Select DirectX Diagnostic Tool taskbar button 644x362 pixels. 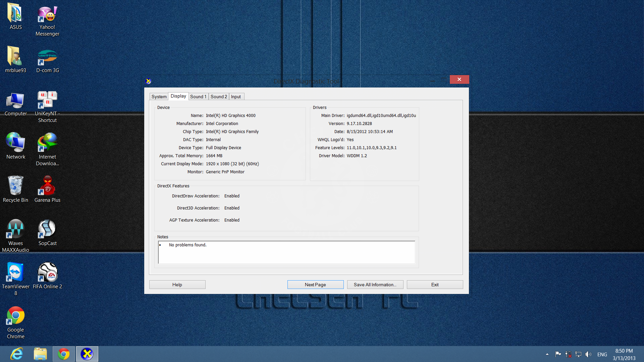[87, 354]
